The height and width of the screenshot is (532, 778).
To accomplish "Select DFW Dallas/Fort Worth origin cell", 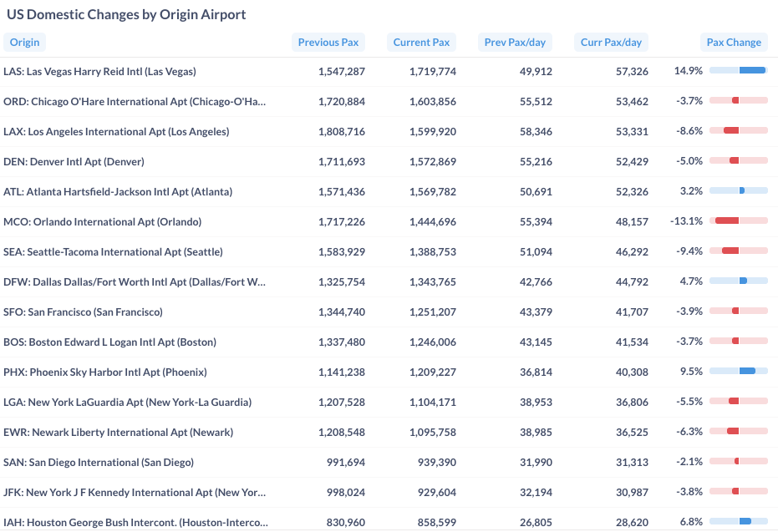I will click(135, 282).
